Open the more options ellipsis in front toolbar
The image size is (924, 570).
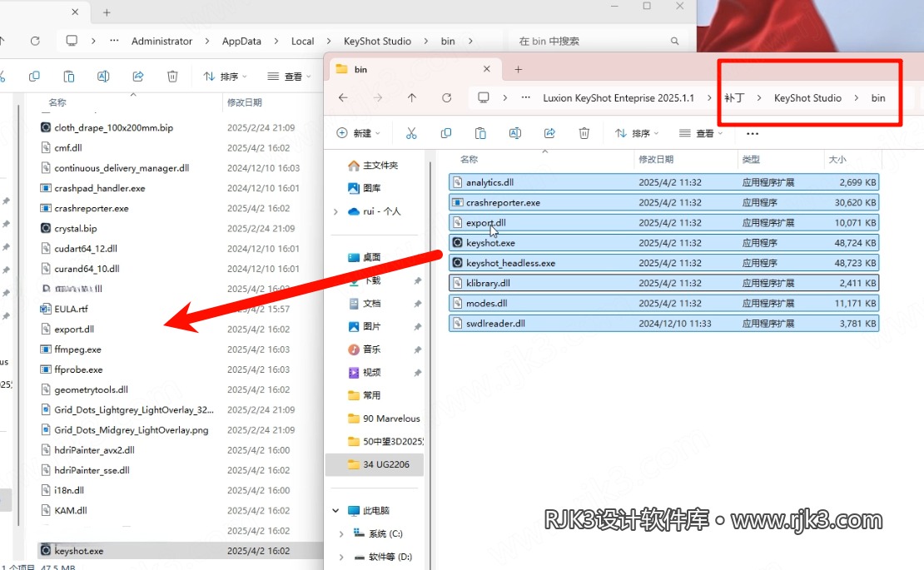pyautogui.click(x=753, y=134)
